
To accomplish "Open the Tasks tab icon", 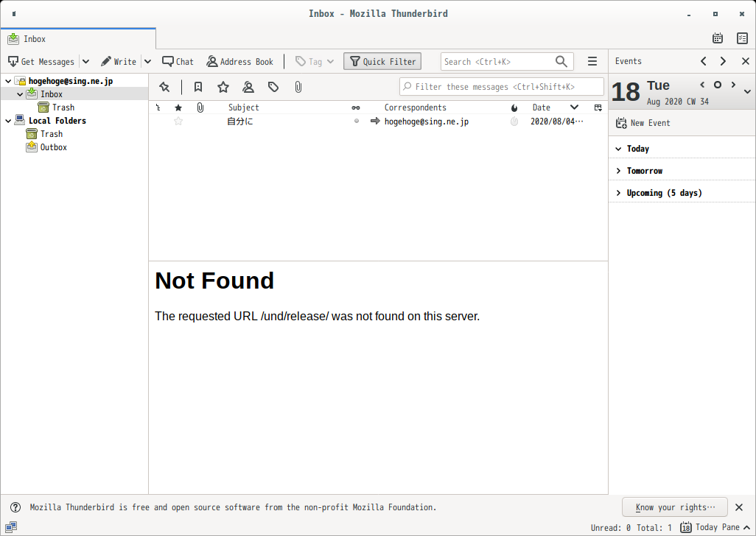I will pos(743,38).
